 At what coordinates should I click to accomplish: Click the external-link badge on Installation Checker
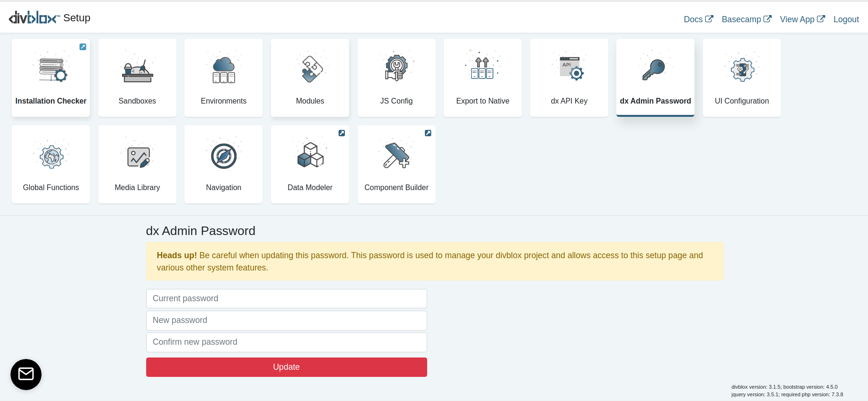click(83, 47)
